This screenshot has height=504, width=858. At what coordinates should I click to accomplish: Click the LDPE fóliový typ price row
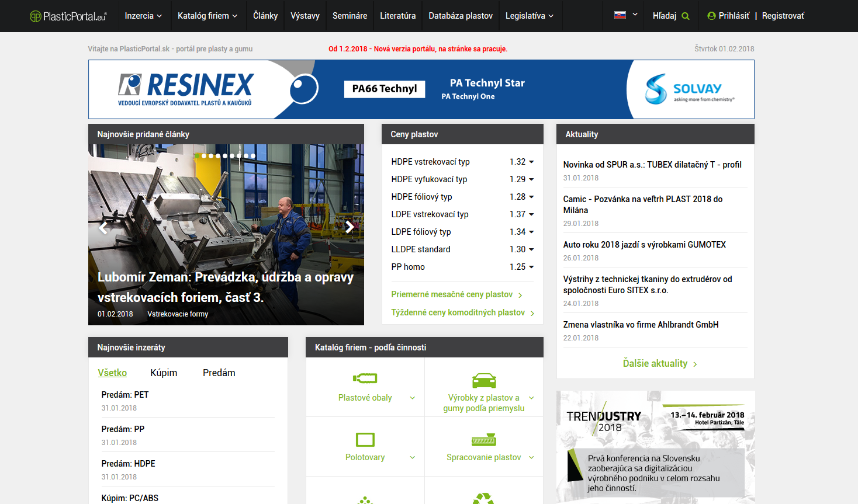pos(463,232)
